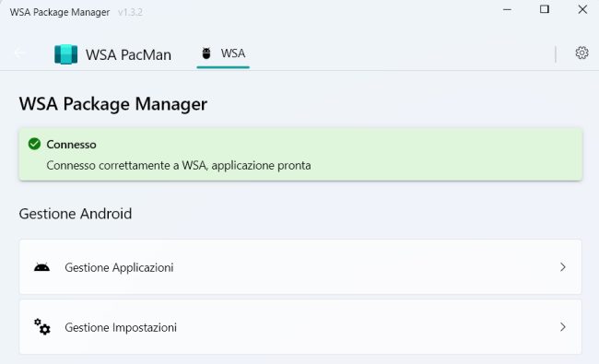
Task: Click the 'Connesso correttamente a WSA' message
Action: pyautogui.click(x=179, y=165)
